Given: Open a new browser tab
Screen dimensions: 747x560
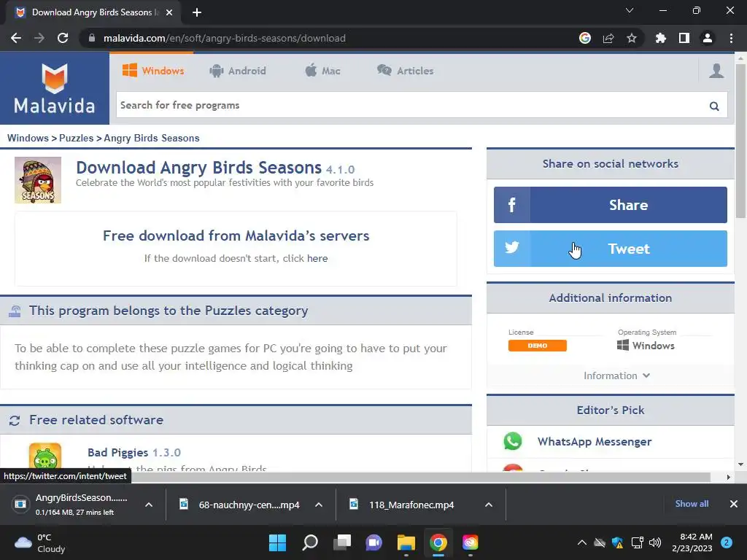Looking at the screenshot, I should point(197,12).
